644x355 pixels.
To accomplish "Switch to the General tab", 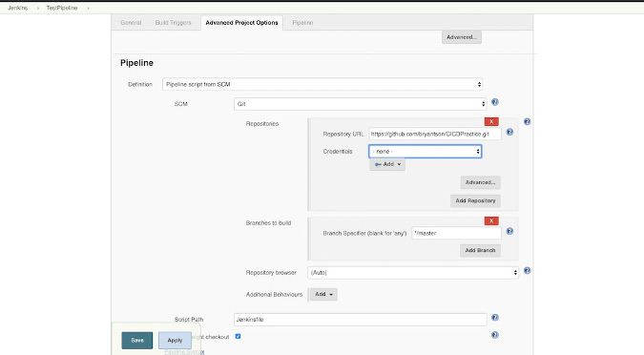I will [x=131, y=23].
